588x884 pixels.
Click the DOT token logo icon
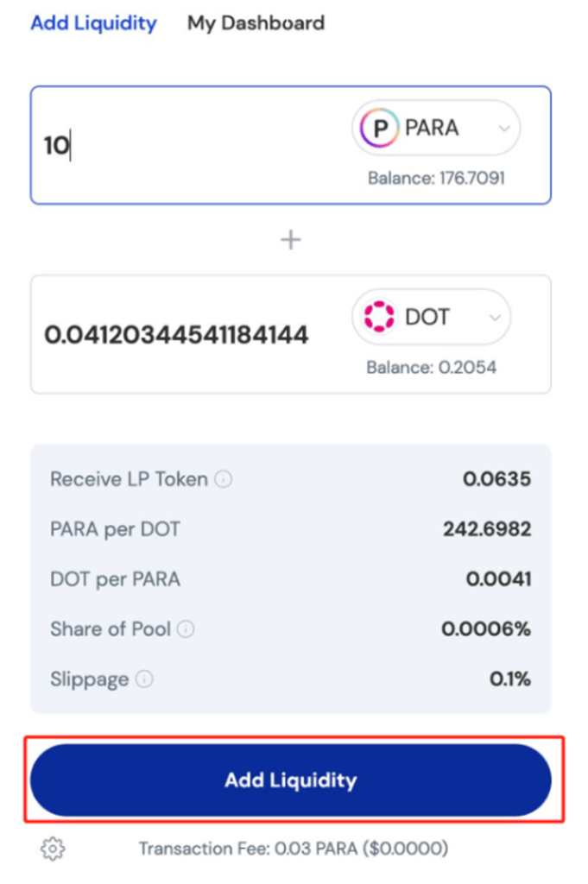(x=379, y=317)
